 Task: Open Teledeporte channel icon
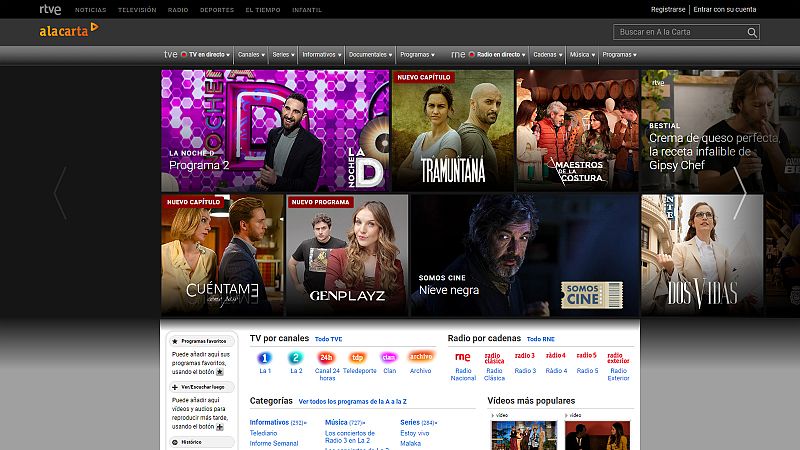pyautogui.click(x=358, y=358)
